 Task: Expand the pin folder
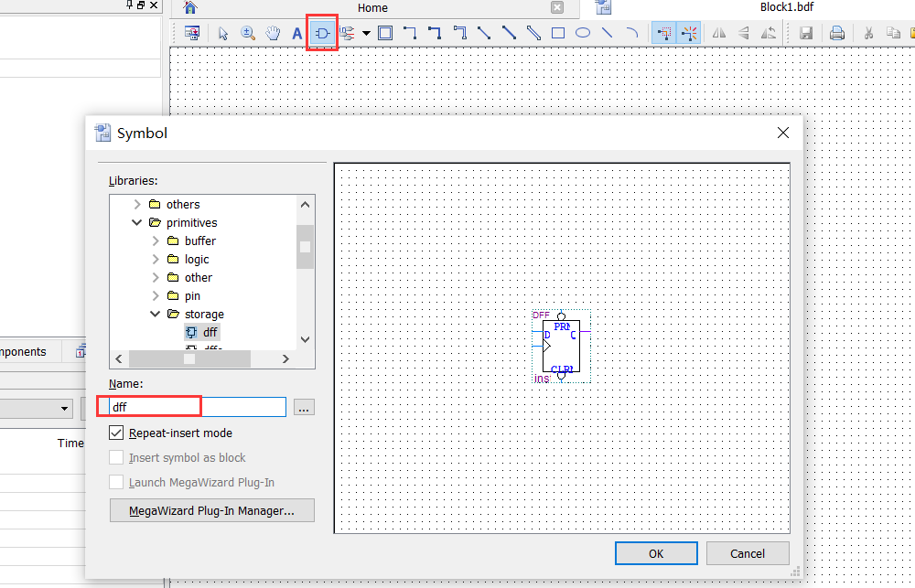click(156, 295)
